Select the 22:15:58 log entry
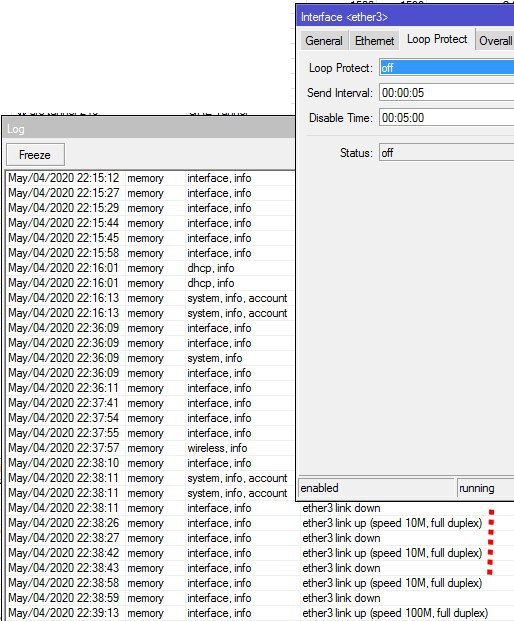Image resolution: width=514 pixels, height=621 pixels. pyautogui.click(x=150, y=253)
